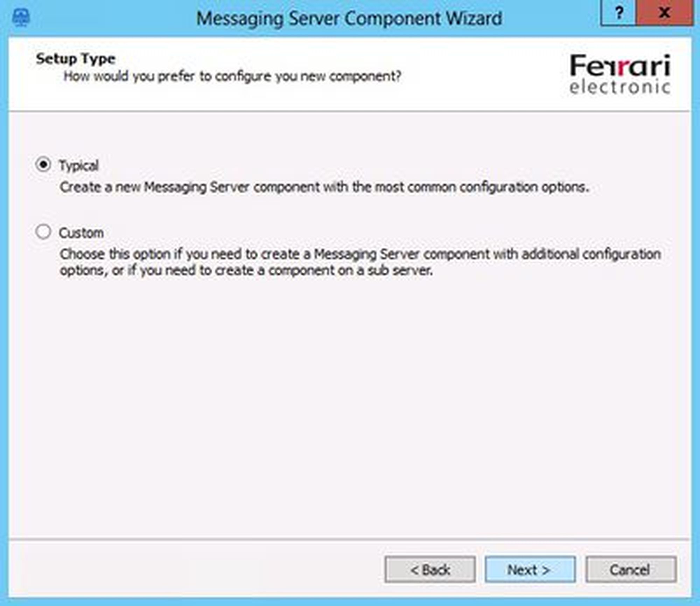Click the Custom option description's first line

click(x=360, y=254)
